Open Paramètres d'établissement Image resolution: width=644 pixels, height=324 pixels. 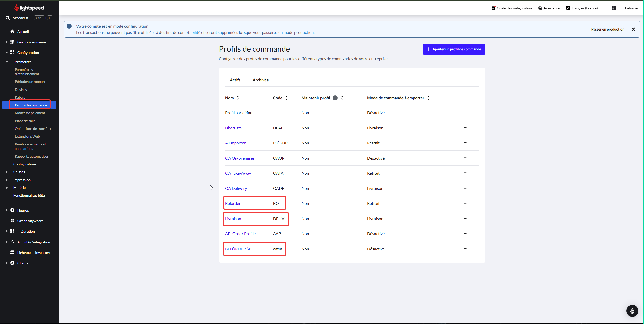click(27, 72)
